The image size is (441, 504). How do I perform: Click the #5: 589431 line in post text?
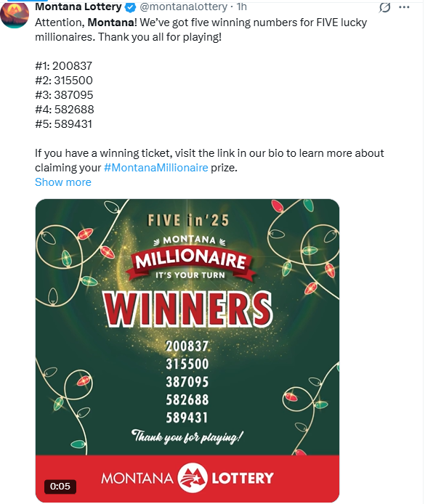click(64, 124)
